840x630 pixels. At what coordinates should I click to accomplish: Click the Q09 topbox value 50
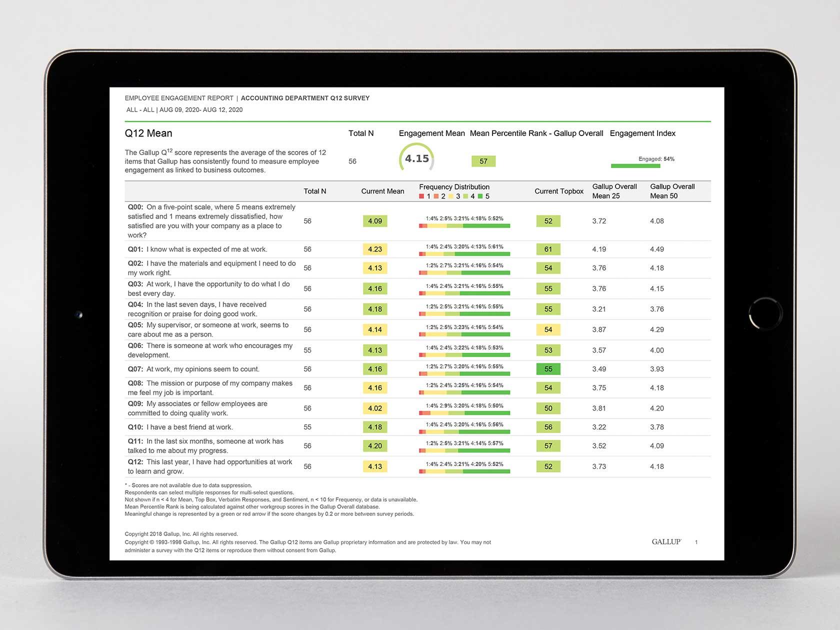[x=548, y=408]
